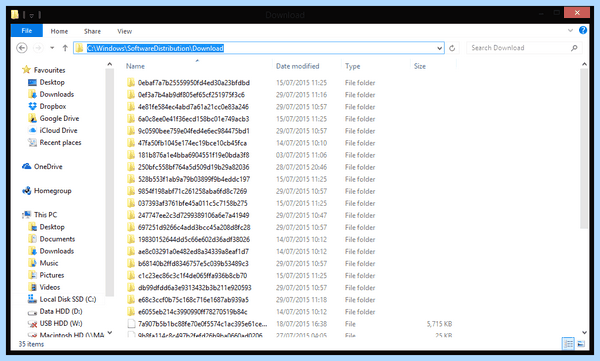This screenshot has height=361, width=600.
Task: Click the navigation pane up scroll arrow
Action: pyautogui.click(x=110, y=64)
